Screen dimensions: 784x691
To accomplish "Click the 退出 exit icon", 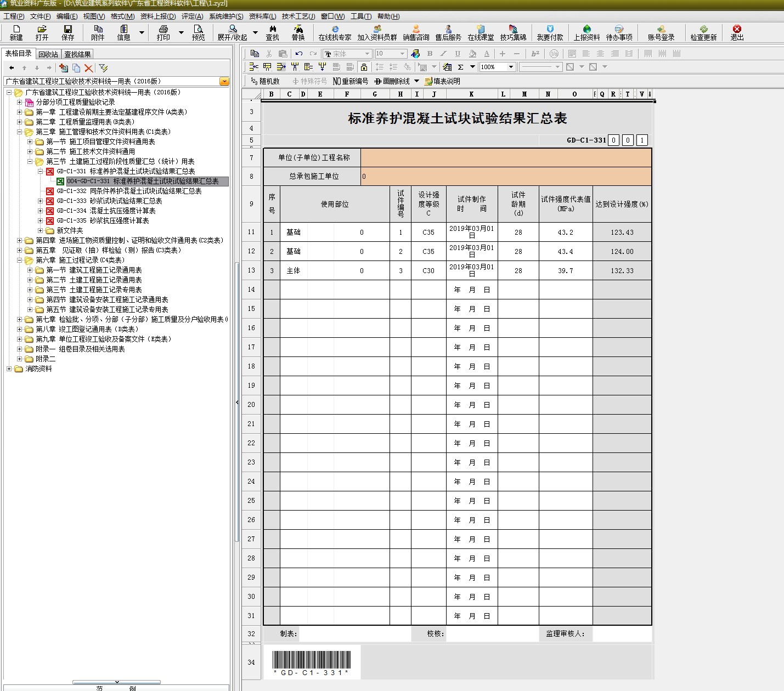I will point(737,33).
